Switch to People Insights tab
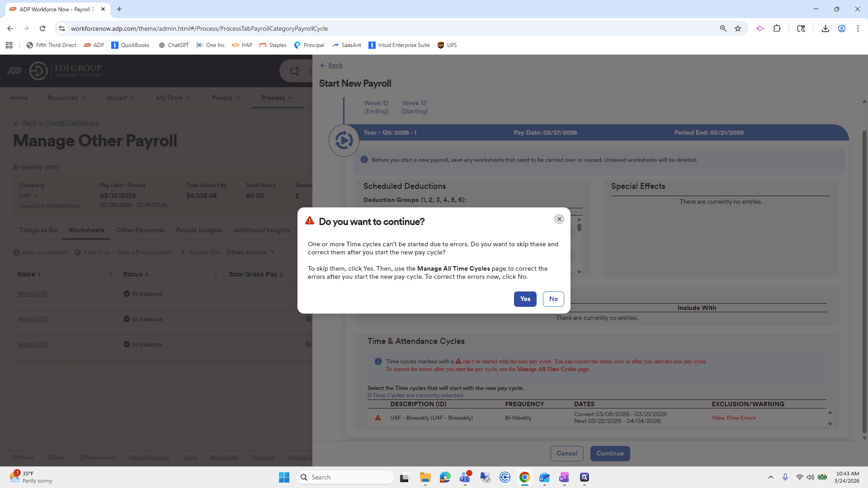 pos(199,230)
